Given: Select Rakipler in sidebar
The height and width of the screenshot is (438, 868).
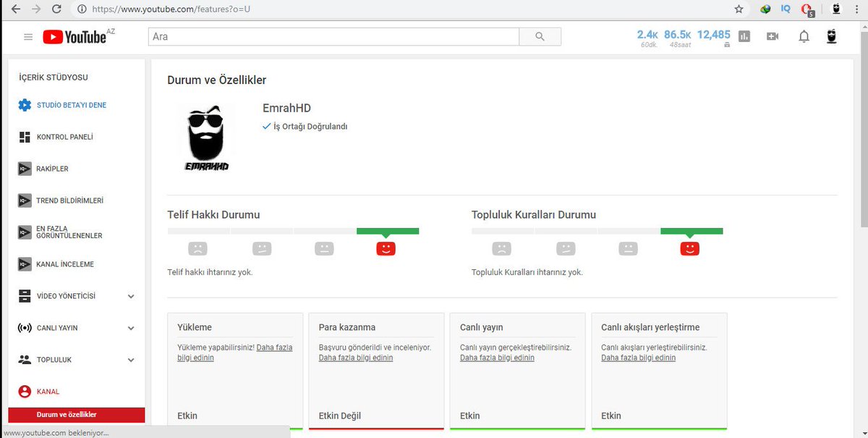Looking at the screenshot, I should pyautogui.click(x=52, y=169).
